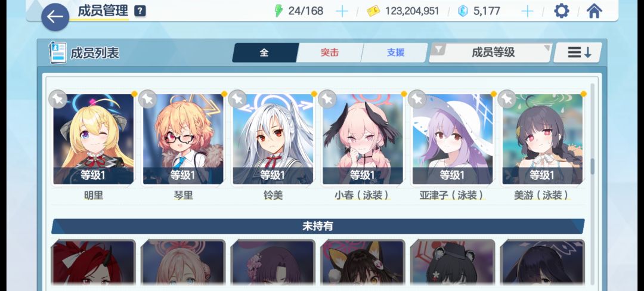
Task: Add energy with plus next to 24/168
Action: 342,11
